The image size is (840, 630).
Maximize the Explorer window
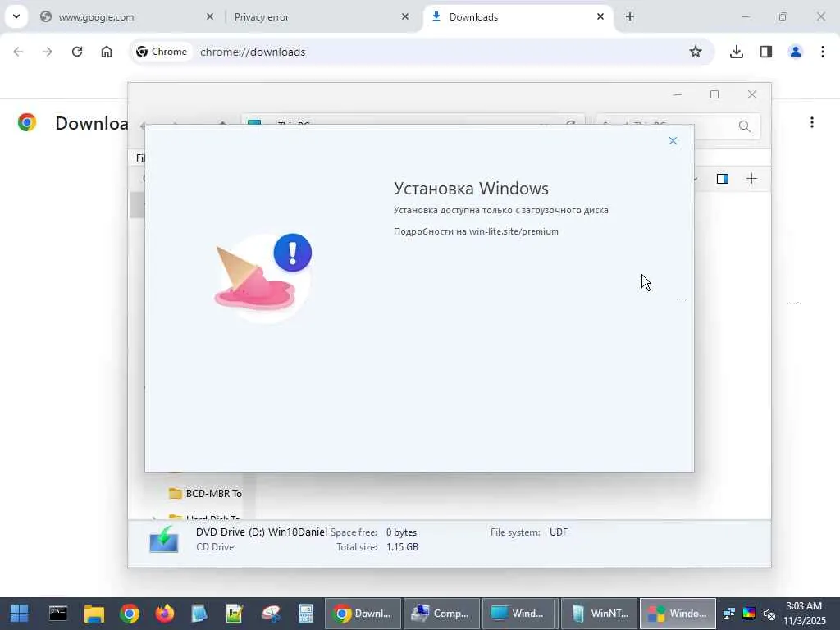[x=714, y=94]
